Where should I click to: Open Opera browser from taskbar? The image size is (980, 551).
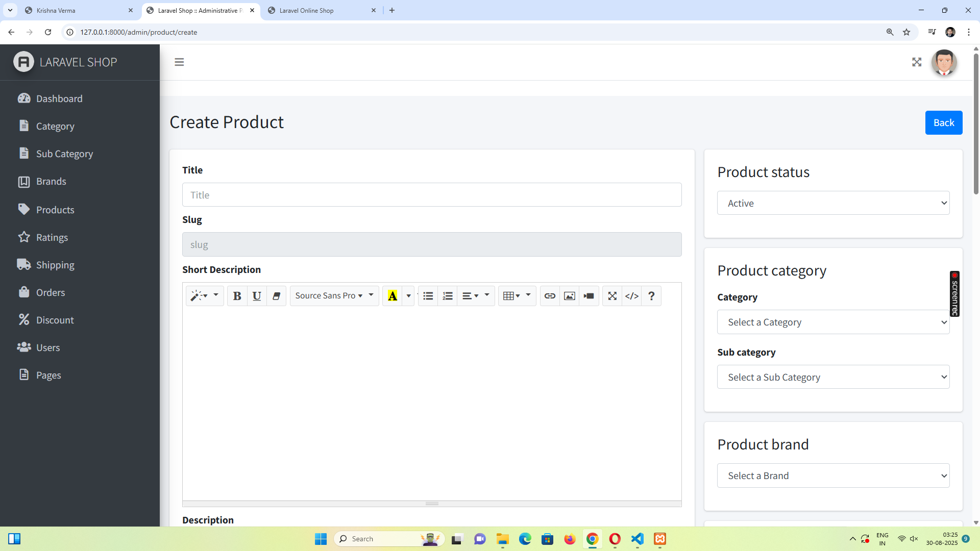click(x=615, y=539)
